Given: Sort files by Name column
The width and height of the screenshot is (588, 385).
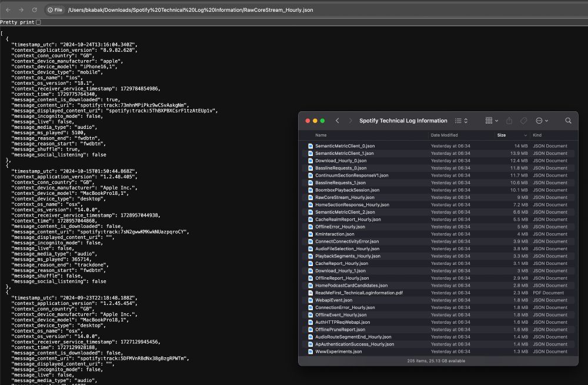Looking at the screenshot, I should coord(321,135).
